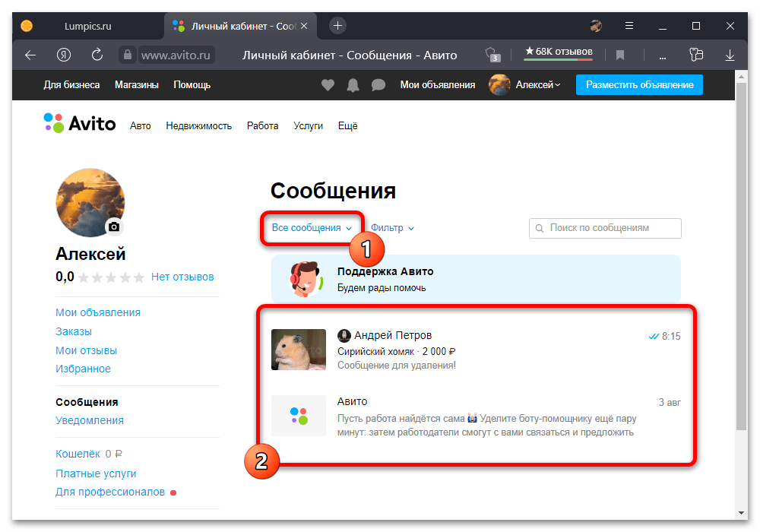Click the 'Поиск по сообщениям' search field
The height and width of the screenshot is (532, 760).
point(605,228)
